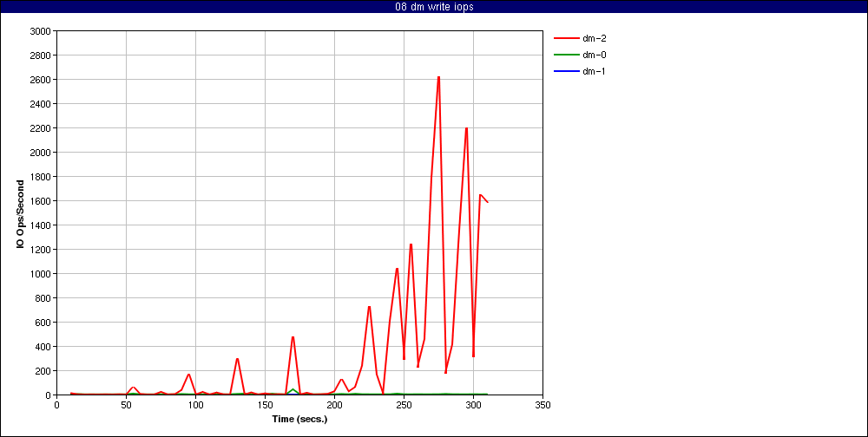The height and width of the screenshot is (437, 868).
Task: Select the dm-2 legend label
Action: 594,39
